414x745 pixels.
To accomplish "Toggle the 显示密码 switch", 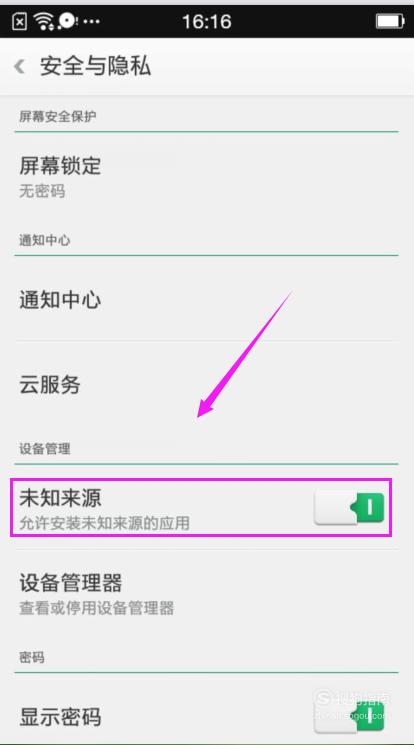I will [349, 716].
